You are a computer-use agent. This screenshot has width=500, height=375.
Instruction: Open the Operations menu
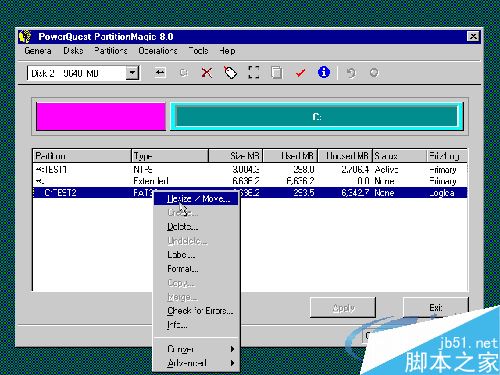(158, 51)
